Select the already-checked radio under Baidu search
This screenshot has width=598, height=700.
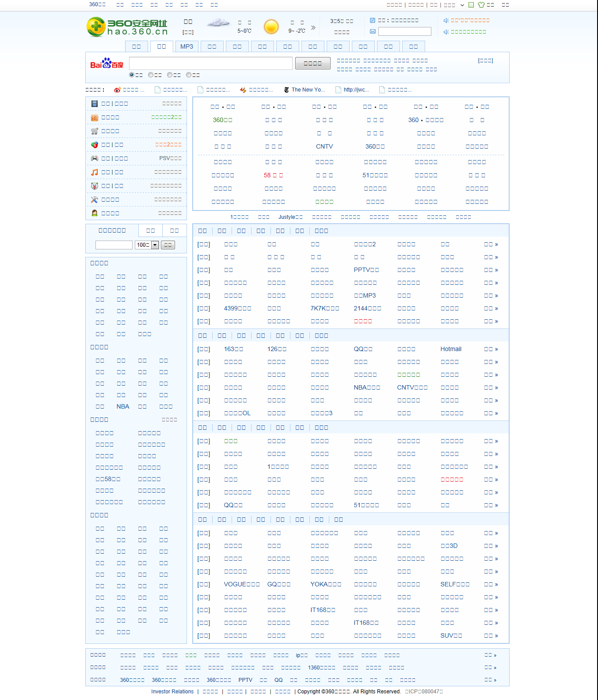click(132, 75)
